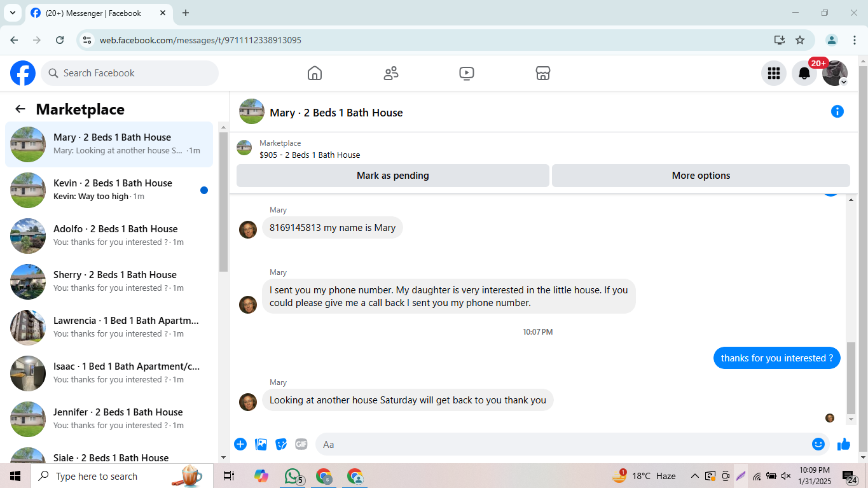Open WhatsApp from the taskbar
Screen dimensions: 868x488
(x=293, y=476)
